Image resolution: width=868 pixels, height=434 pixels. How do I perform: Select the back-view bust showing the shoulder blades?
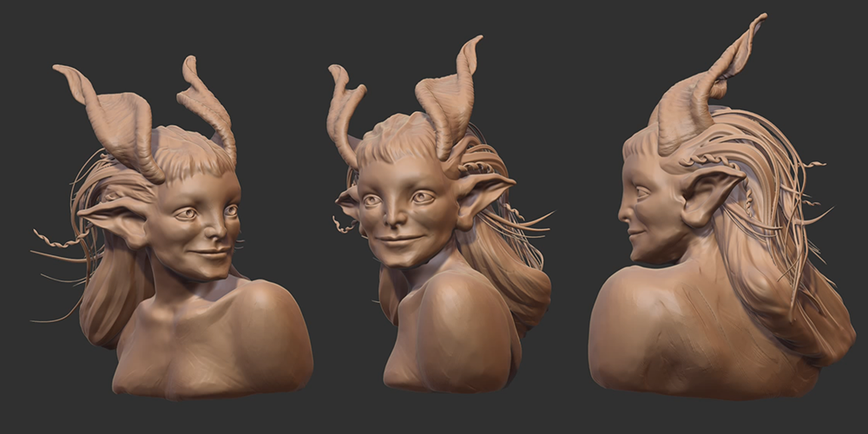click(722, 207)
